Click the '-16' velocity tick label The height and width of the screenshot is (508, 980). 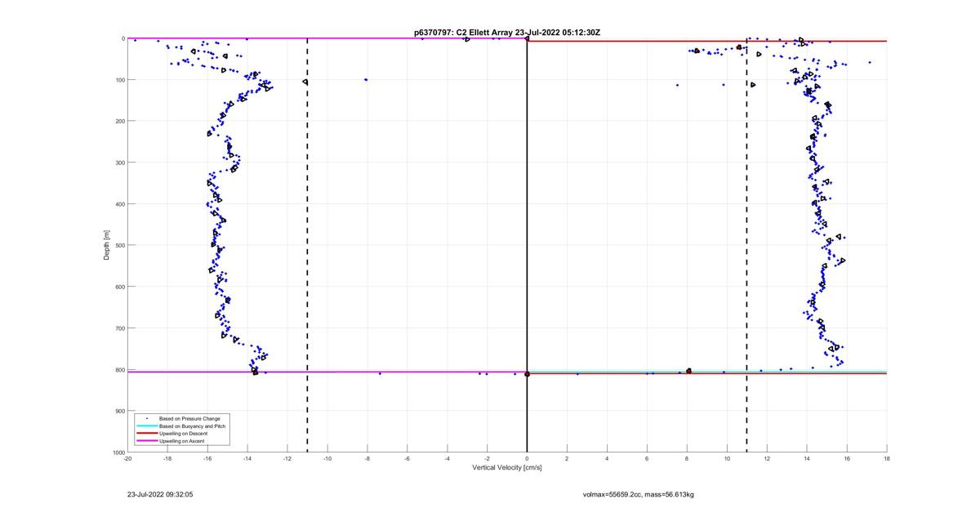point(207,458)
